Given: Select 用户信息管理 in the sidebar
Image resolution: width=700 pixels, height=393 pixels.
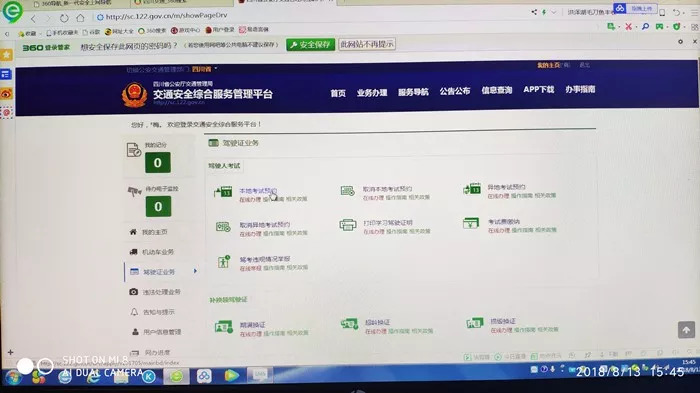Looking at the screenshot, I should (x=162, y=332).
